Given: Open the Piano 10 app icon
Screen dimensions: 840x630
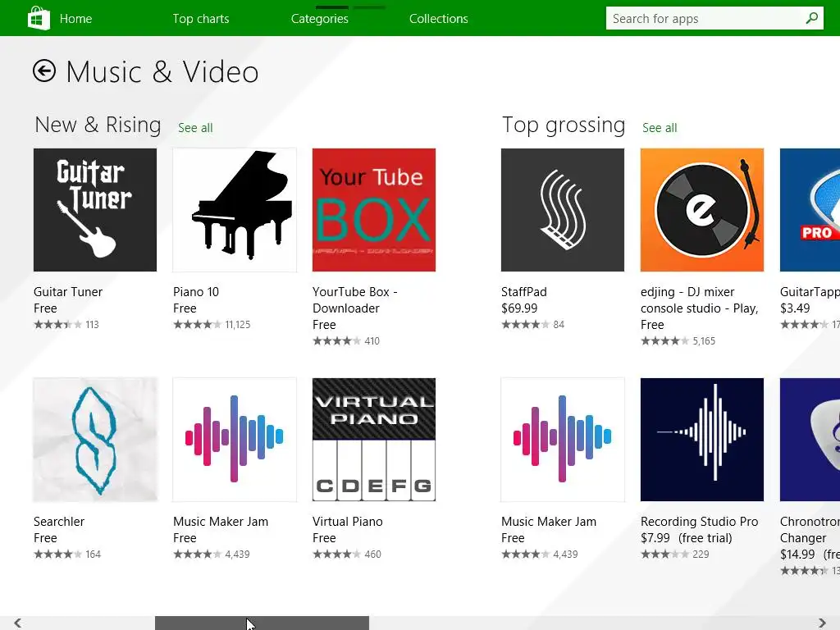Looking at the screenshot, I should click(x=235, y=210).
